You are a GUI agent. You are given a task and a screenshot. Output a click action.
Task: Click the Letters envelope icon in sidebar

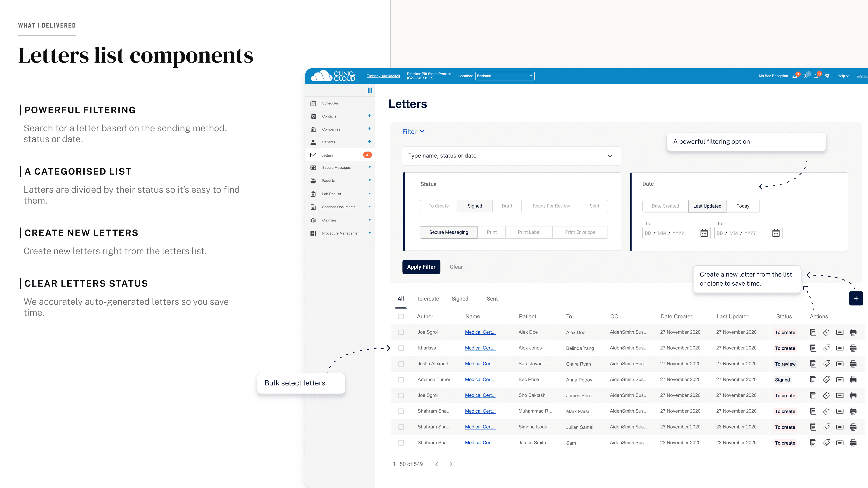(313, 155)
